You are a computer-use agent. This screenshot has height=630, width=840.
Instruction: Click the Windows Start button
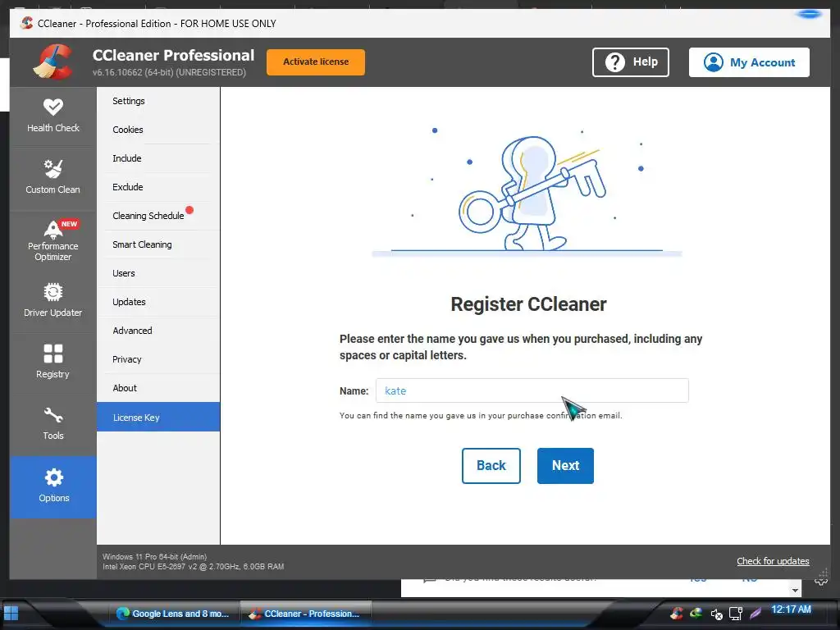tap(11, 613)
